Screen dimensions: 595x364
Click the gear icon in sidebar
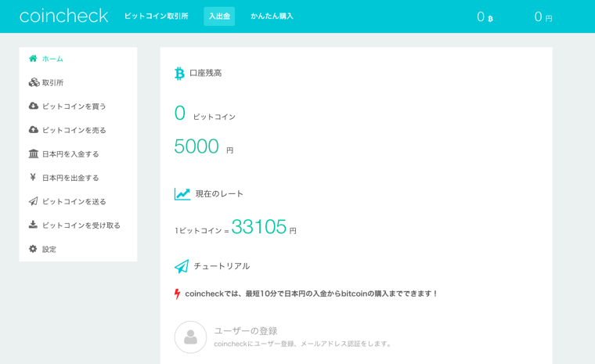33,249
